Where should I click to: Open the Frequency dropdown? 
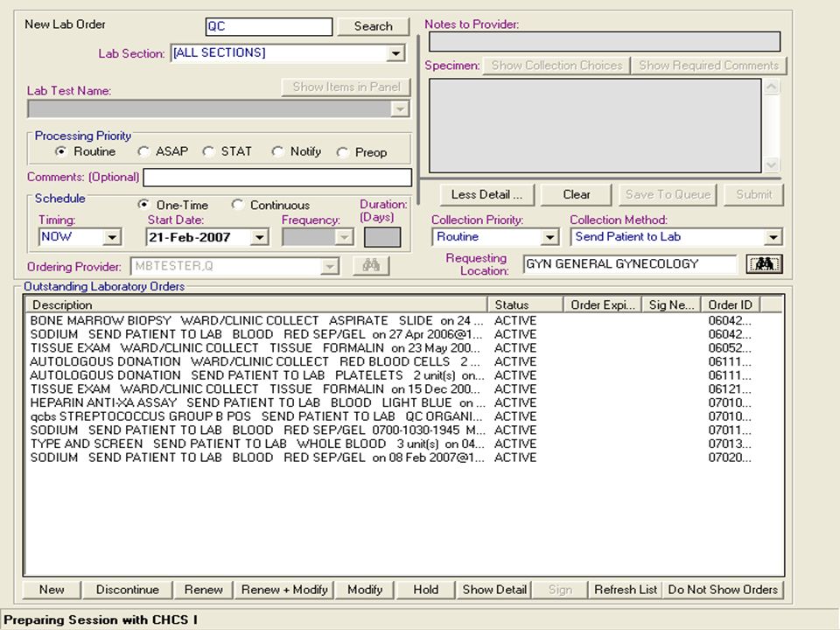click(345, 237)
